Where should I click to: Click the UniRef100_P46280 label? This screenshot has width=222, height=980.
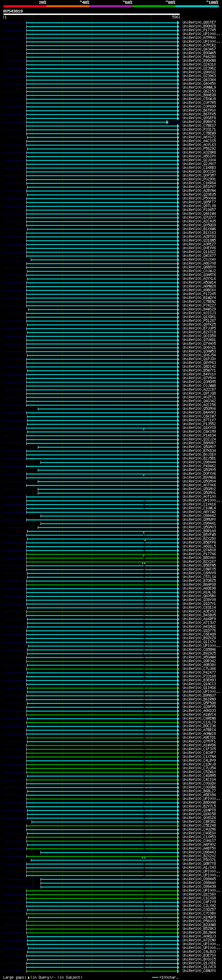point(199,57)
